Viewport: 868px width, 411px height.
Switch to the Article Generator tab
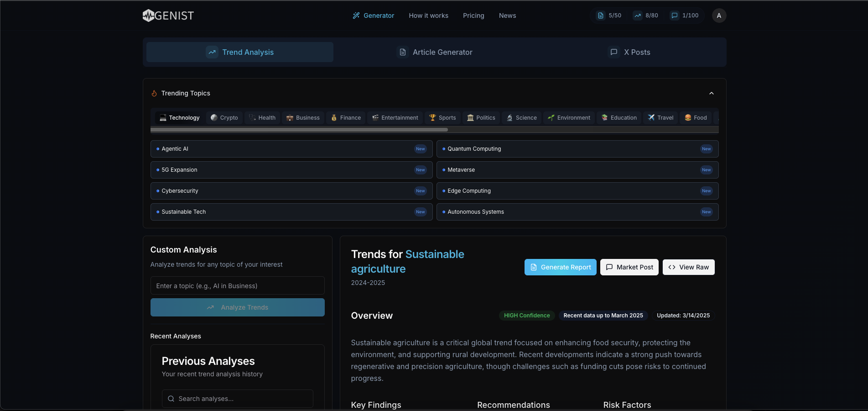(x=435, y=52)
